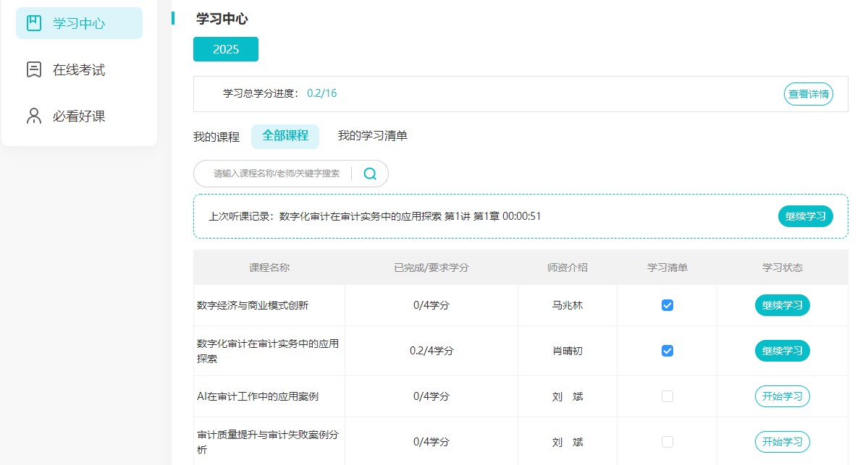This screenshot has width=868, height=465.
Task: Continue learning 数字经济与商业模式创新 course
Action: click(x=782, y=305)
